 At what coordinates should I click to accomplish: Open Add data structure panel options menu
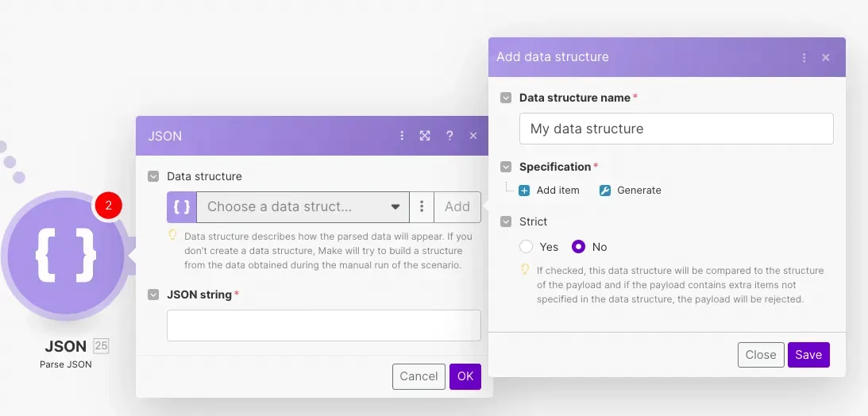point(804,57)
